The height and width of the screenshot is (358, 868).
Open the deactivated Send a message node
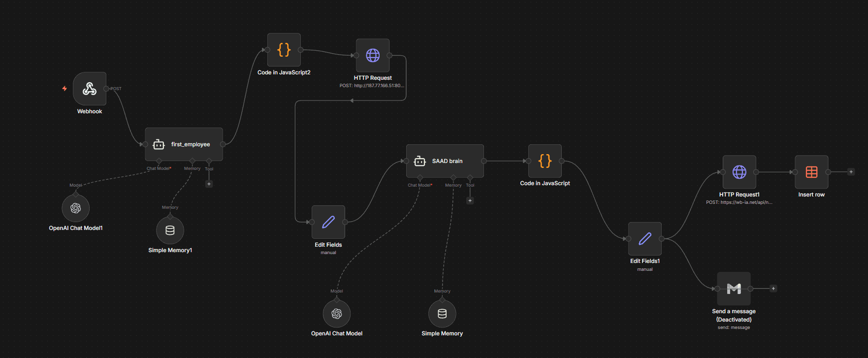(734, 289)
